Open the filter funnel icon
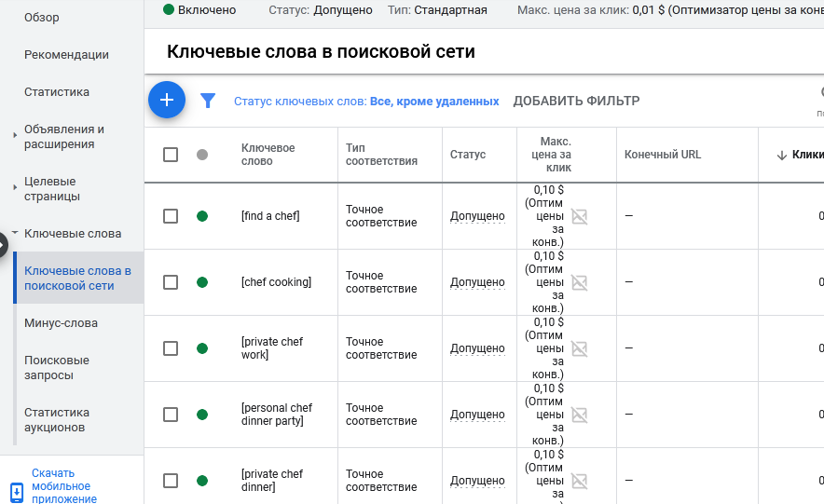Screen dimensions: 824x504 coord(208,101)
